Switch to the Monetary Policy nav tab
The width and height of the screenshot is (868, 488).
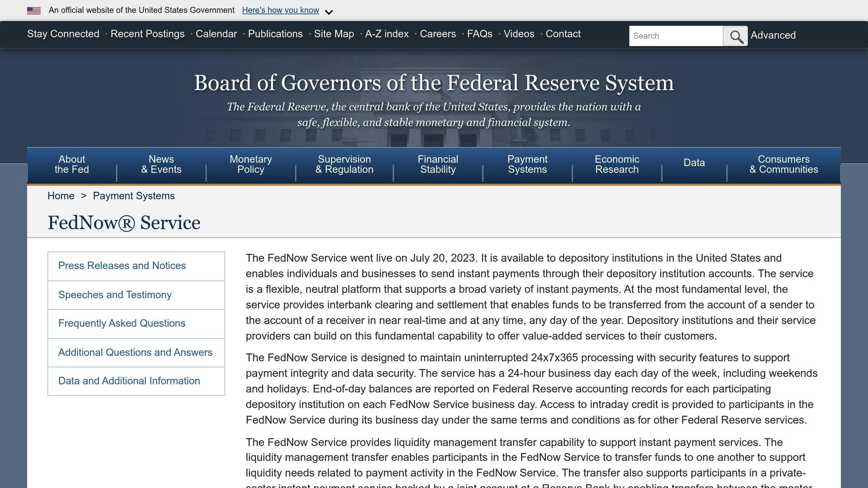coord(250,164)
